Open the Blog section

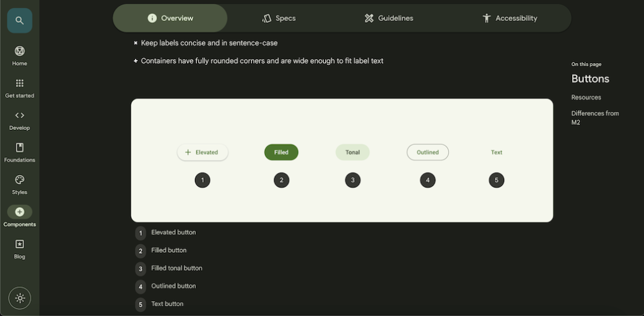pos(20,249)
